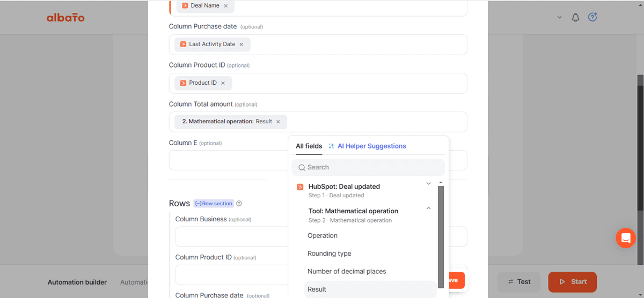Open the account dropdown arrow near the bell

click(559, 18)
